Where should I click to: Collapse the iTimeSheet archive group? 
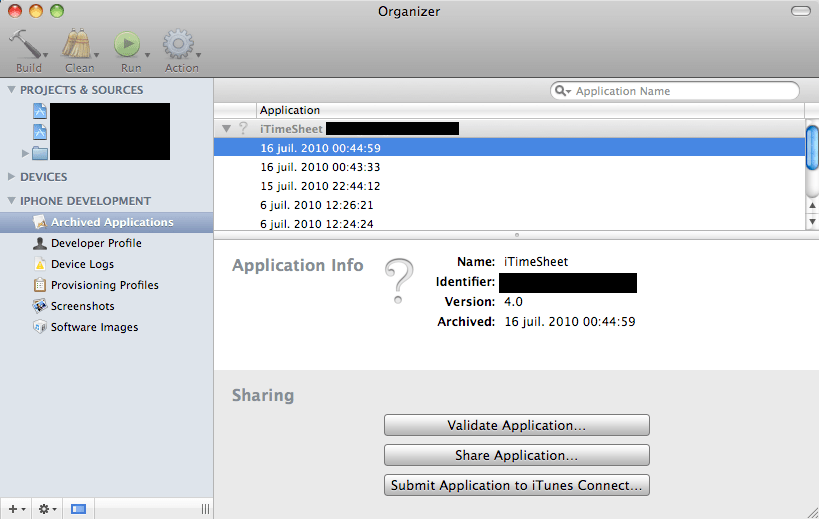[x=226, y=129]
